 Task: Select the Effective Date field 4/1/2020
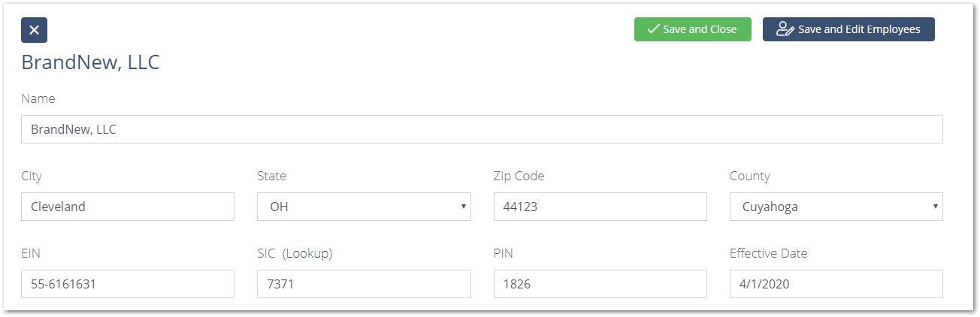click(x=836, y=284)
